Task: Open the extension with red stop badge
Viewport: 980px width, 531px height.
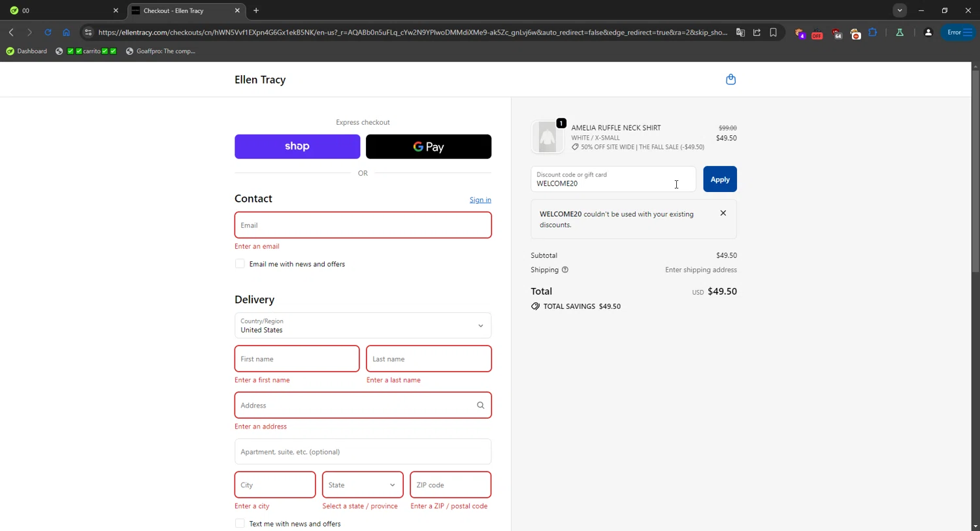Action: pyautogui.click(x=855, y=33)
